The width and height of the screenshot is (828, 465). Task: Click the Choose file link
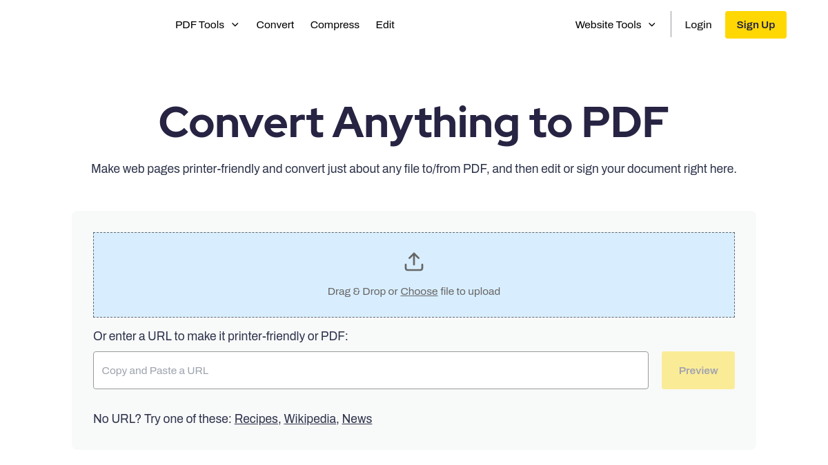click(419, 291)
